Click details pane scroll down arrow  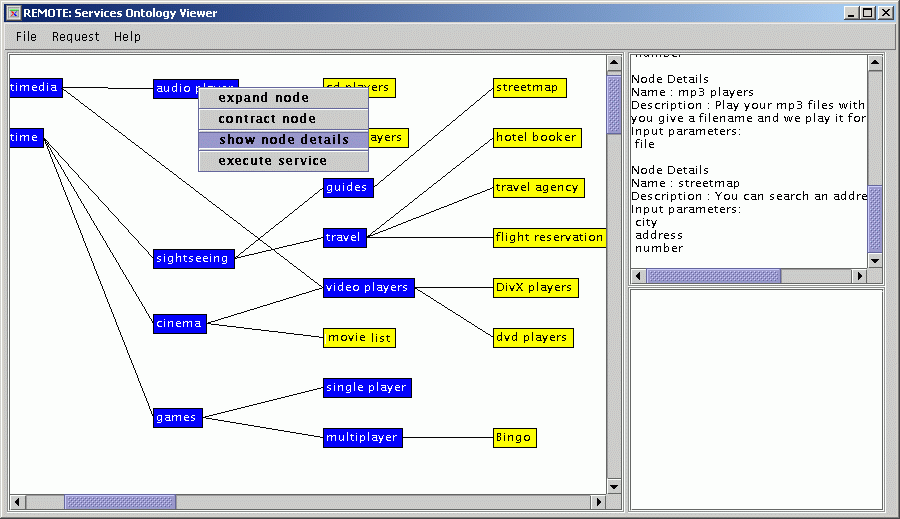(875, 261)
